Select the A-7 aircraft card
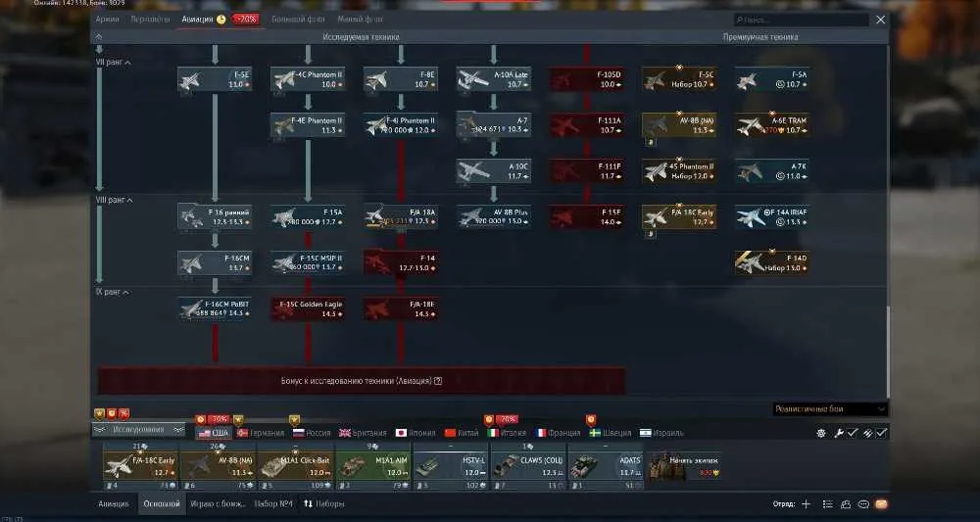980x522 pixels. (x=494, y=125)
